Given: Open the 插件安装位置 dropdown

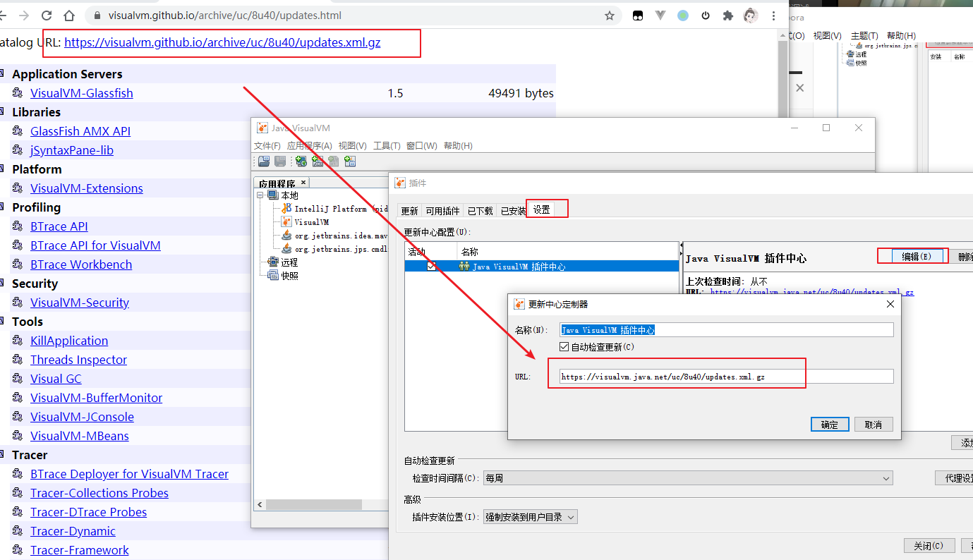Looking at the screenshot, I should pyautogui.click(x=530, y=517).
